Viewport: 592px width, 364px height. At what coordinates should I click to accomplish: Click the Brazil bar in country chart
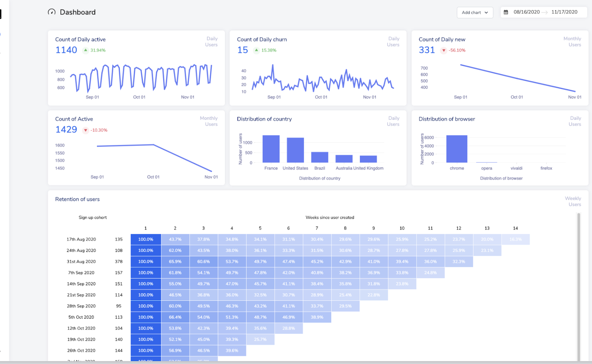[x=320, y=157]
